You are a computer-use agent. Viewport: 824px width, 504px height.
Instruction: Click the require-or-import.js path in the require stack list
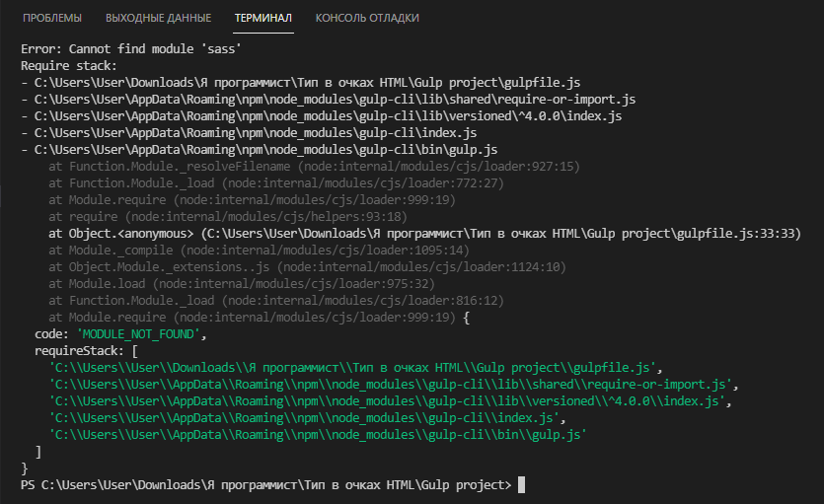pos(335,100)
